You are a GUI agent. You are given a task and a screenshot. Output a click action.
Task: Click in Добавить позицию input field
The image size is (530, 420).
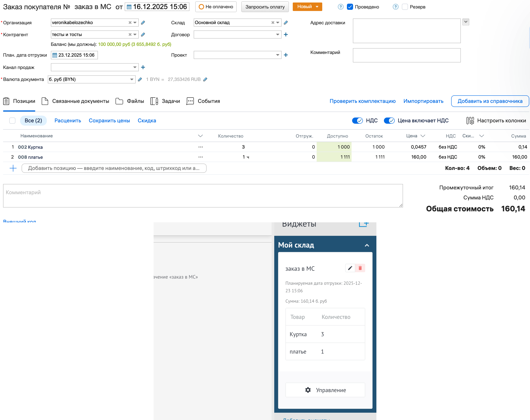click(x=114, y=168)
